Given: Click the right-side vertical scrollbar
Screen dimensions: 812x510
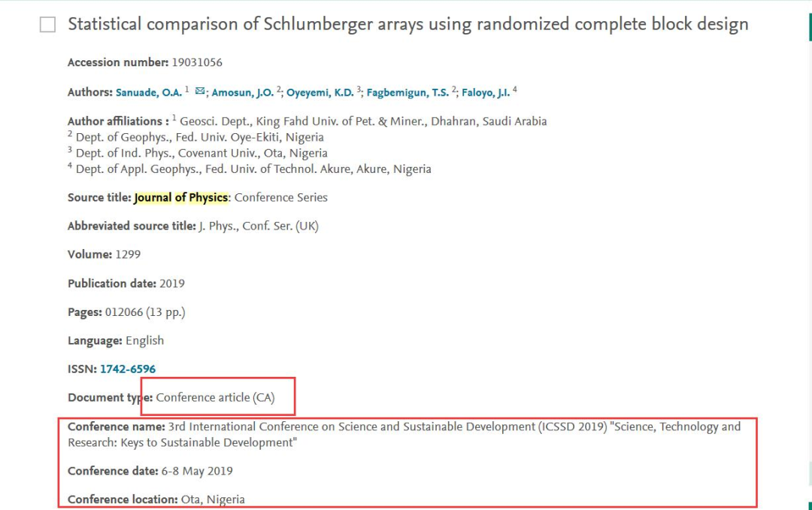Looking at the screenshot, I should tap(810, 255).
